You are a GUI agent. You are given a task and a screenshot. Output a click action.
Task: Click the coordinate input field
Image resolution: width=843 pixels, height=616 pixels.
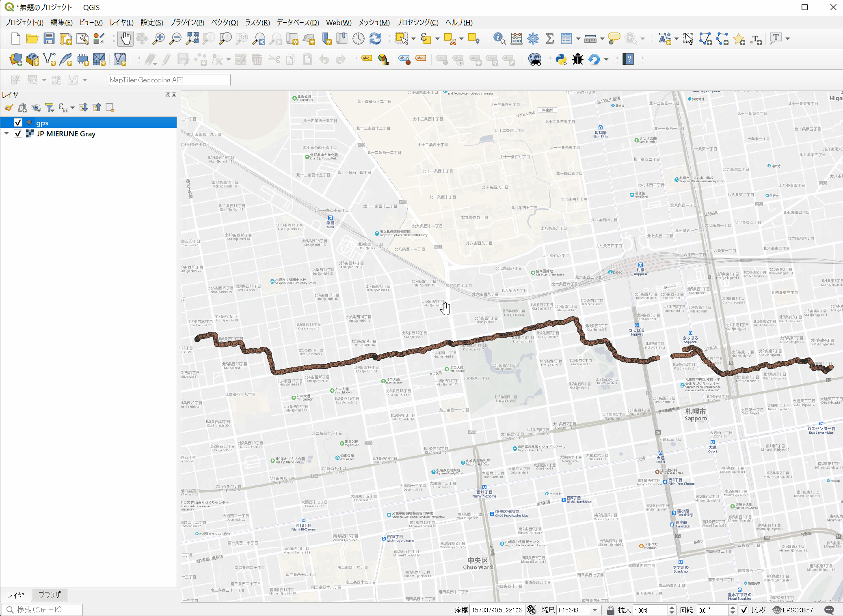497,610
